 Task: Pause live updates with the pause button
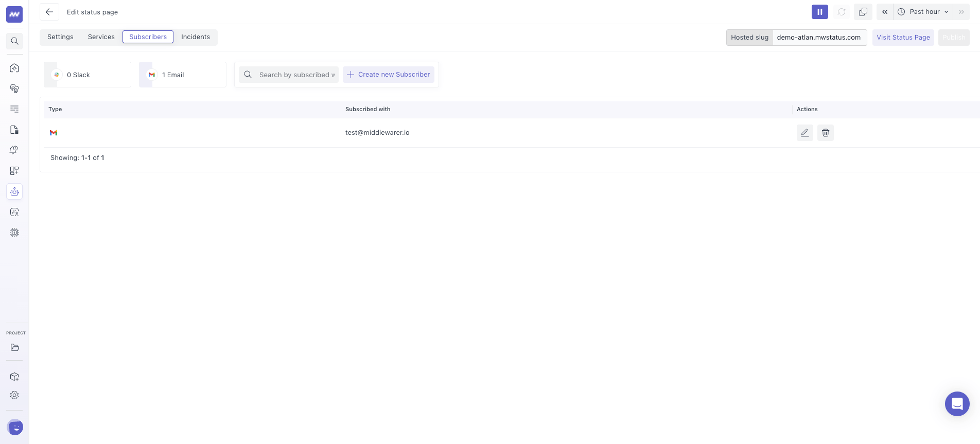(x=820, y=12)
